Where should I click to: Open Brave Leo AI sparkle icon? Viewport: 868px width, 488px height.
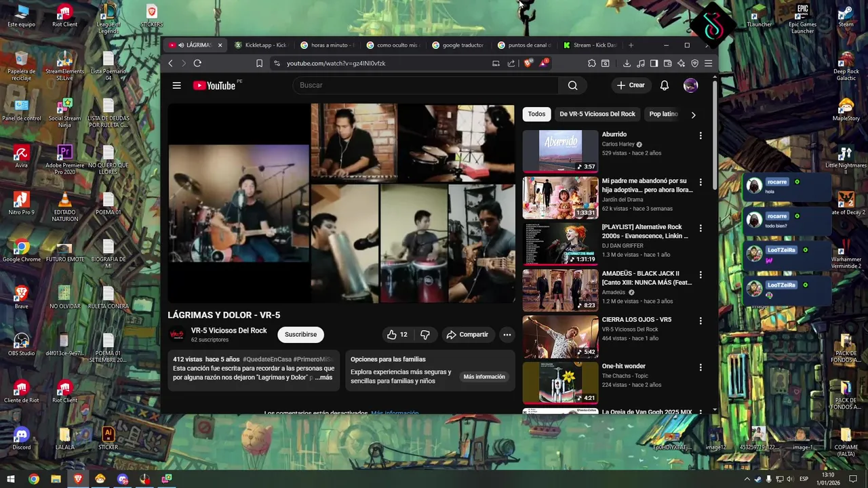click(681, 63)
